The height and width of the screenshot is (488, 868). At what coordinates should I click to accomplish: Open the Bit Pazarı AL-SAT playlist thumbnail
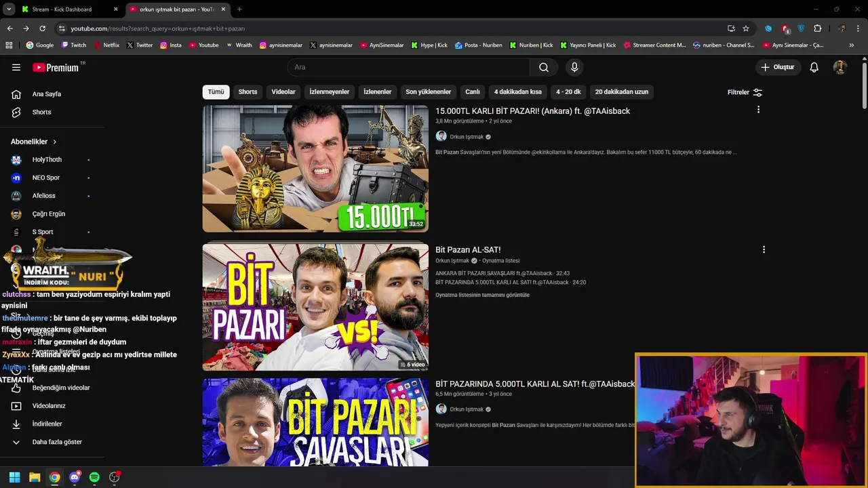[x=315, y=307]
